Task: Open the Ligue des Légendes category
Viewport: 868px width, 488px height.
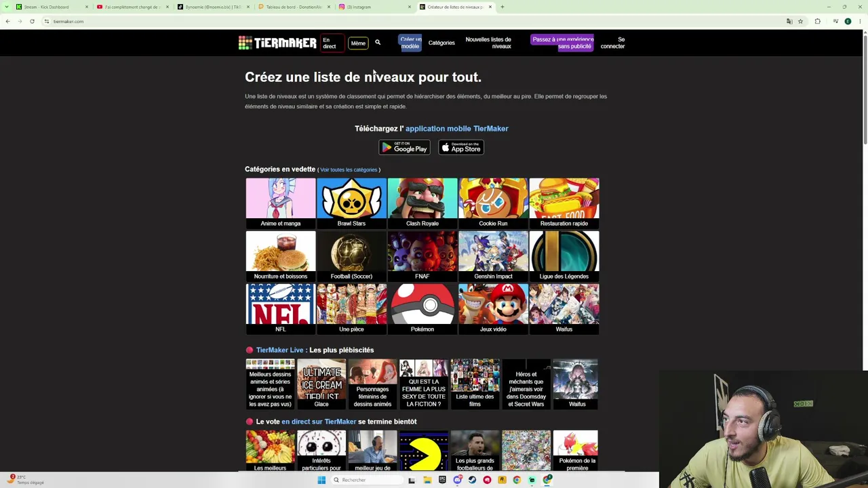Action: coord(564,256)
